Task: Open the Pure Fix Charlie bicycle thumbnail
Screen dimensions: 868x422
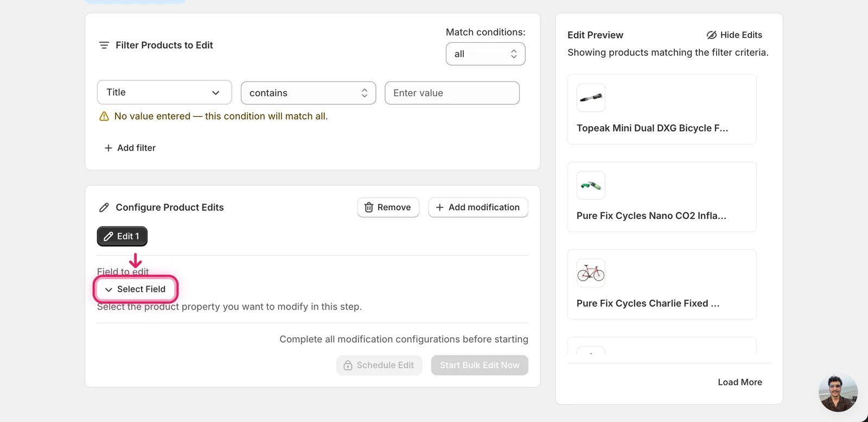Action: tap(591, 273)
